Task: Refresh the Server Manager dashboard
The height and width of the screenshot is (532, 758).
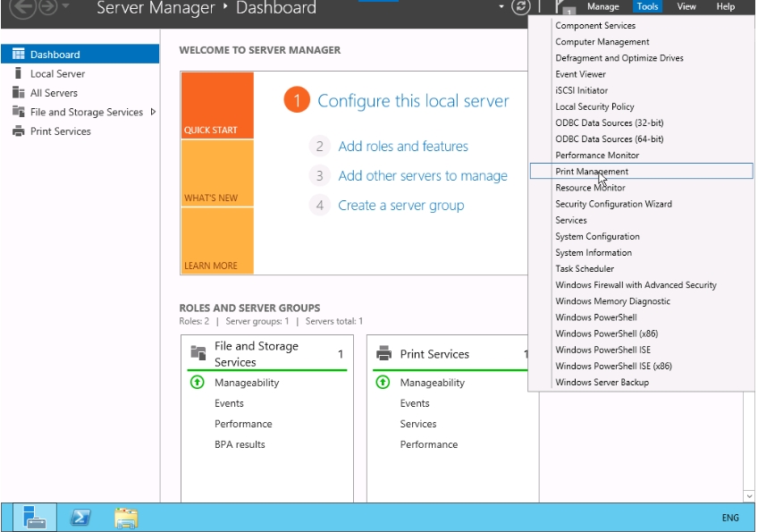Action: point(520,7)
